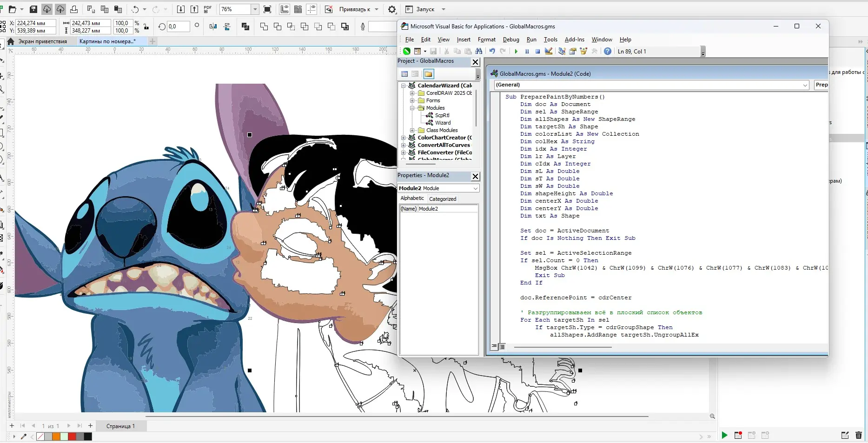868x443 pixels.
Task: Click the Import icon in CorelDRAW toolbar
Action: [x=181, y=9]
